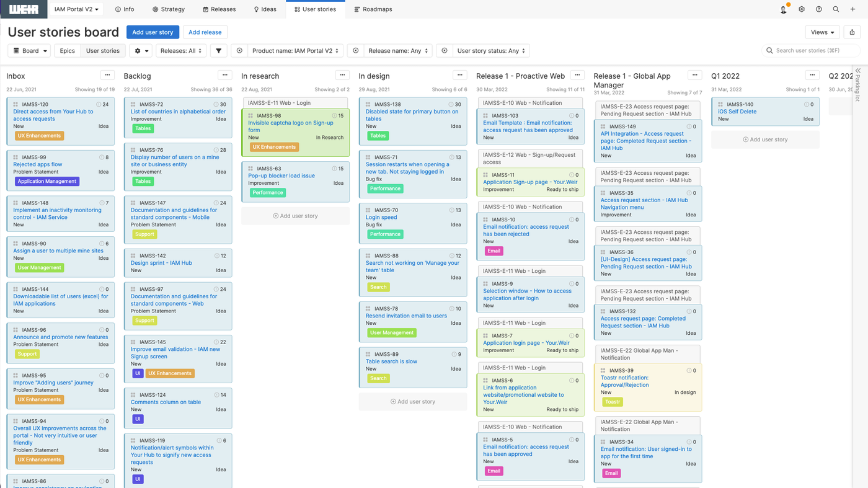Open 'Table search is slow' story
The width and height of the screenshot is (868, 488).
tap(391, 362)
